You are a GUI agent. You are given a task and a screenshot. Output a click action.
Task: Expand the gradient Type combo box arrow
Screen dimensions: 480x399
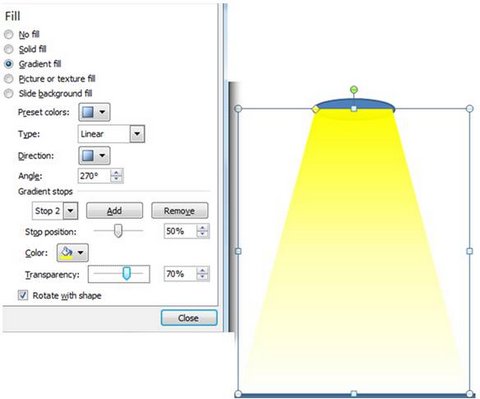(137, 134)
